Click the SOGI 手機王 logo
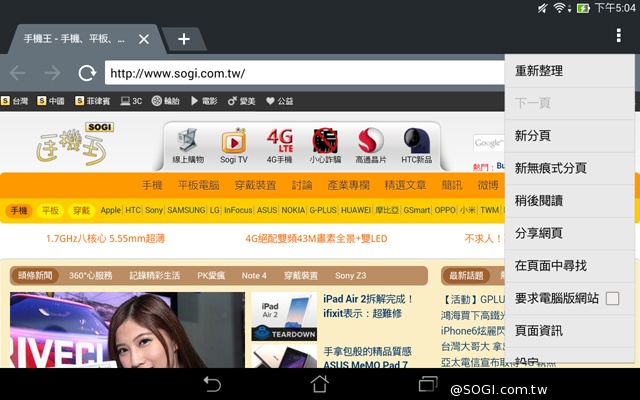Screen dimensions: 640x400 (x=76, y=144)
